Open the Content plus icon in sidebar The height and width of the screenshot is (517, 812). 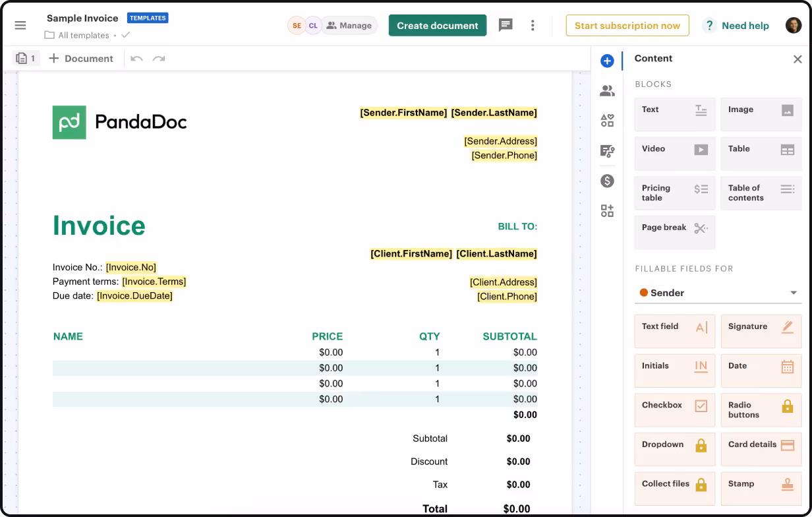click(x=607, y=61)
